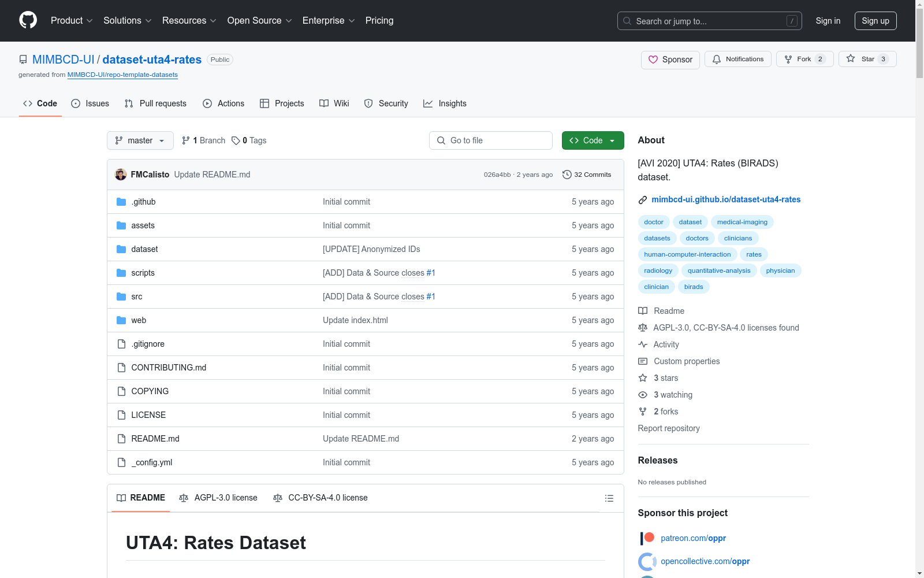Click the Sign up button
This screenshot has height=578, width=924.
click(875, 21)
